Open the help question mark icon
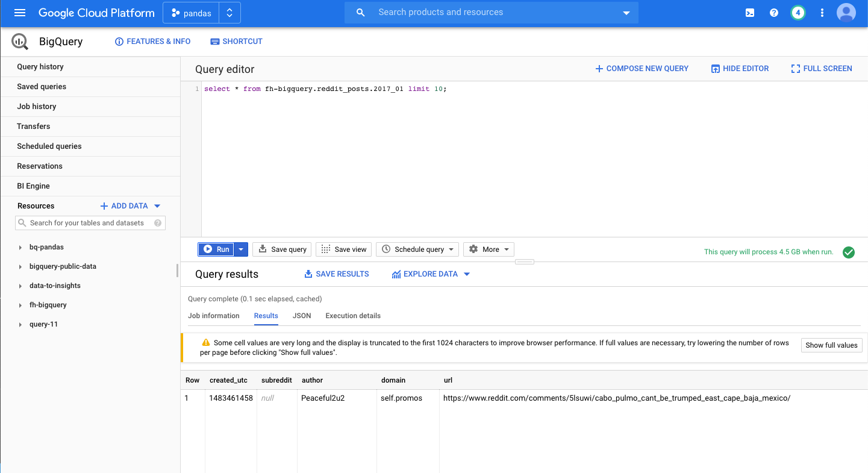The width and height of the screenshot is (868, 473). [x=774, y=13]
